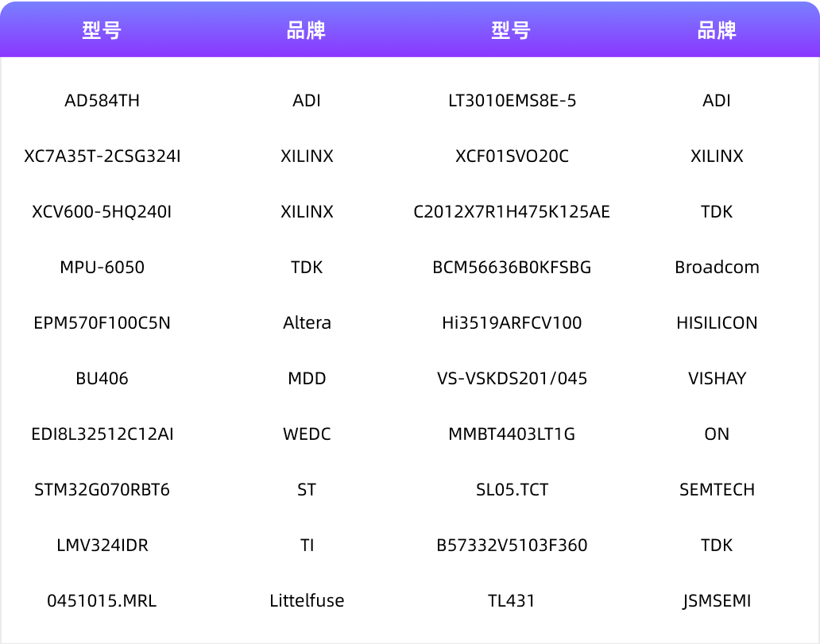Select the XC7A35T-2CSG324I part number
820x644 pixels.
tap(100, 156)
